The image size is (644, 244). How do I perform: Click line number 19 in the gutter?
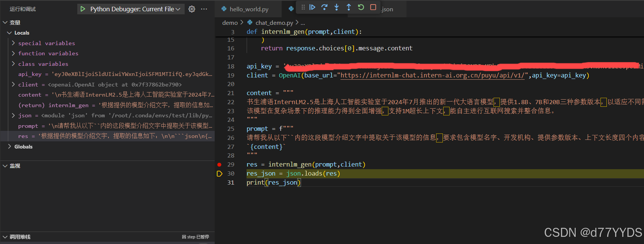click(230, 75)
